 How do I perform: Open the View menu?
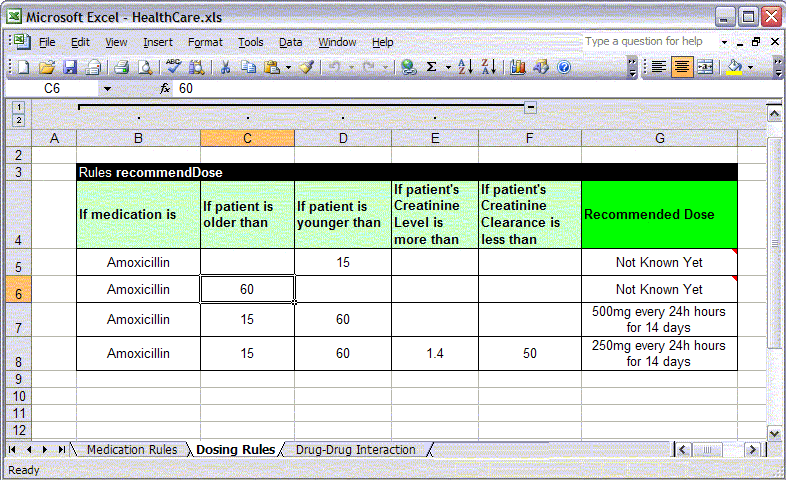pyautogui.click(x=116, y=43)
